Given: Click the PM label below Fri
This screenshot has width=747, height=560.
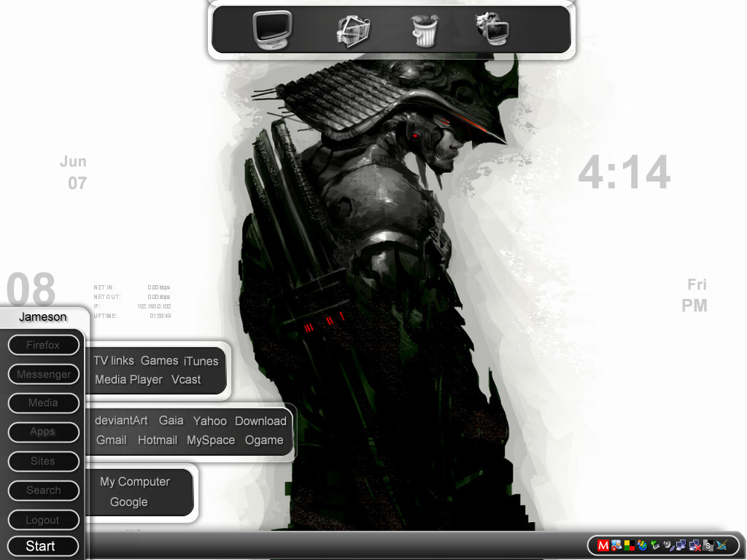Looking at the screenshot, I should click(x=694, y=306).
